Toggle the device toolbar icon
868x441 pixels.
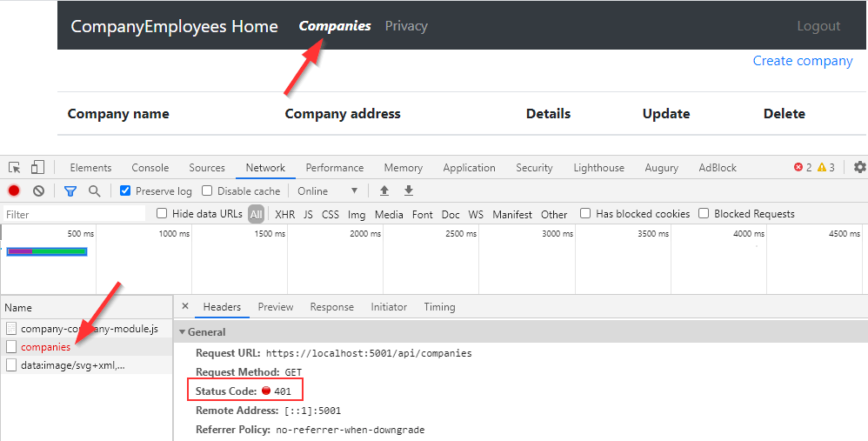(37, 167)
